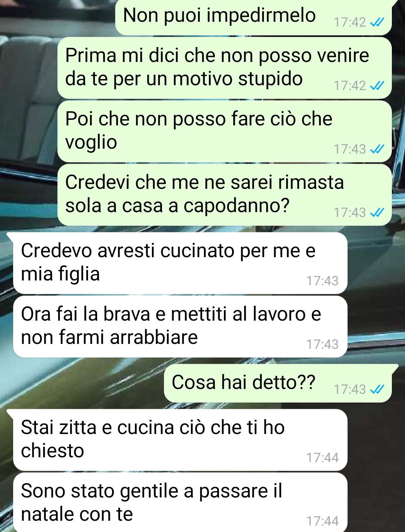Tap the 17:44 timestamp on 'natale con te' message
The width and height of the screenshot is (405, 532).
[x=322, y=521]
